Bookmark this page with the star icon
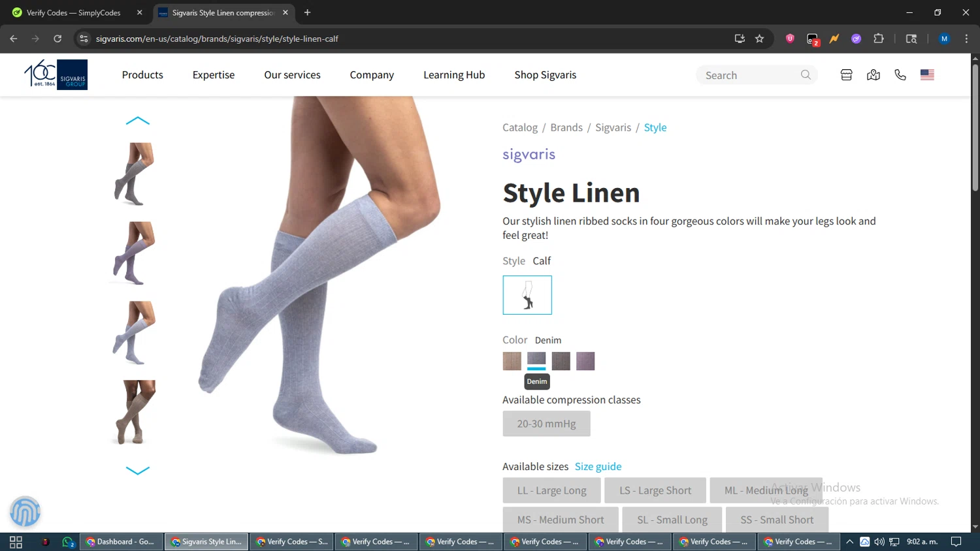980x551 pixels. coord(759,39)
